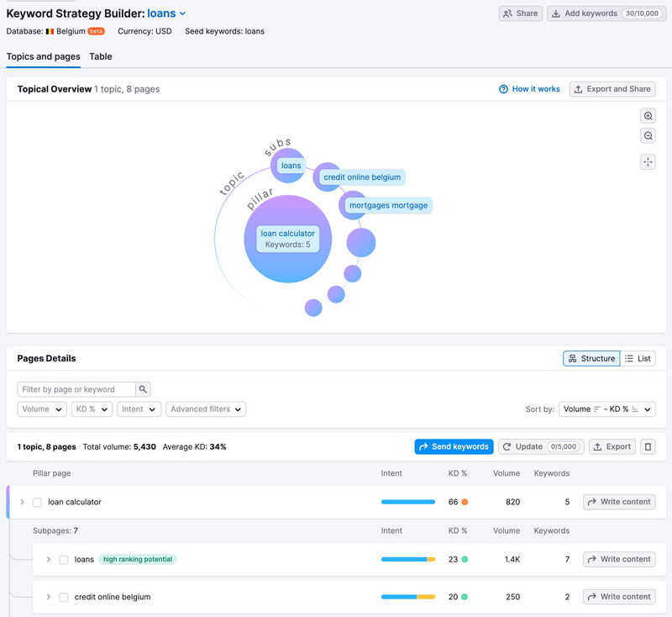The image size is (672, 617).
Task: Switch to List view
Action: pos(638,358)
